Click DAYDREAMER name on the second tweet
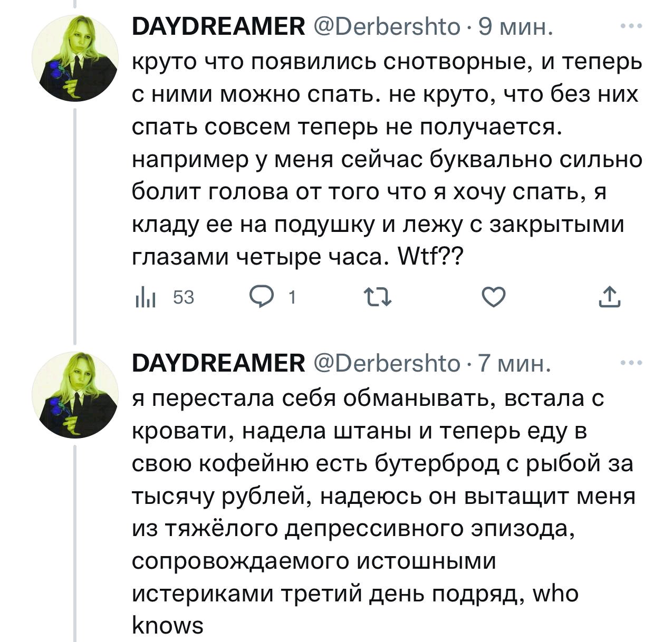The width and height of the screenshot is (672, 642). click(218, 364)
